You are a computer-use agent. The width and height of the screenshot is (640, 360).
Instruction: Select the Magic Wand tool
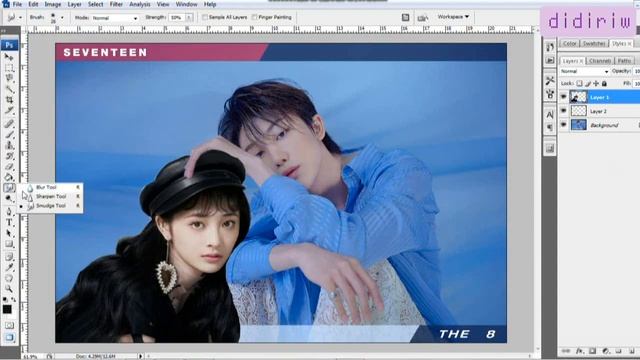9,89
